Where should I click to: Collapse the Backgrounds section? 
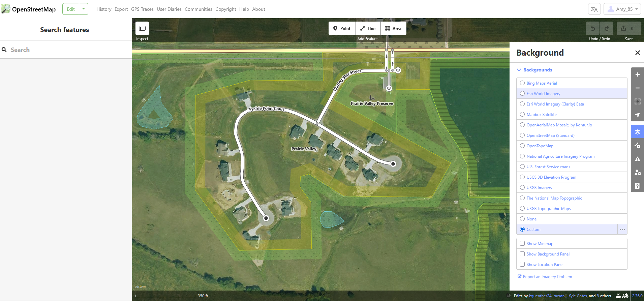coord(534,70)
